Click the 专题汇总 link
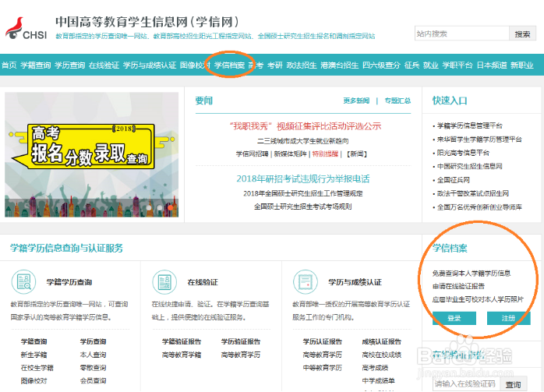Screen dimensions: 544x392 pos(397,101)
